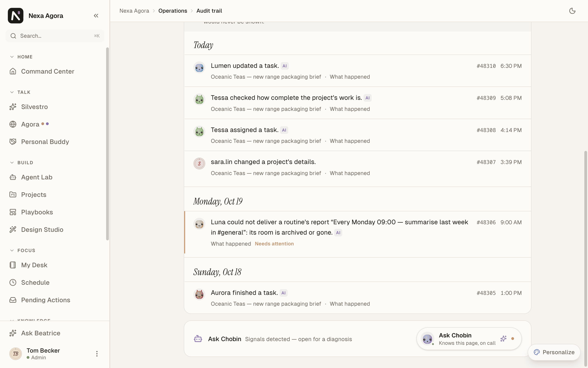Image resolution: width=588 pixels, height=368 pixels.
Task: Open What happened for entry #48309
Action: [x=350, y=109]
